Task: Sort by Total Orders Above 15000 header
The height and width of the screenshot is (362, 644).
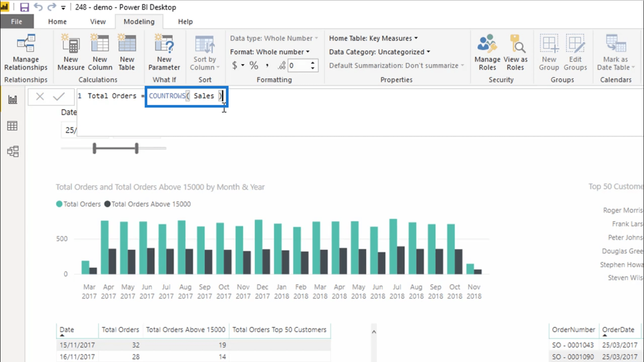Action: 186,330
